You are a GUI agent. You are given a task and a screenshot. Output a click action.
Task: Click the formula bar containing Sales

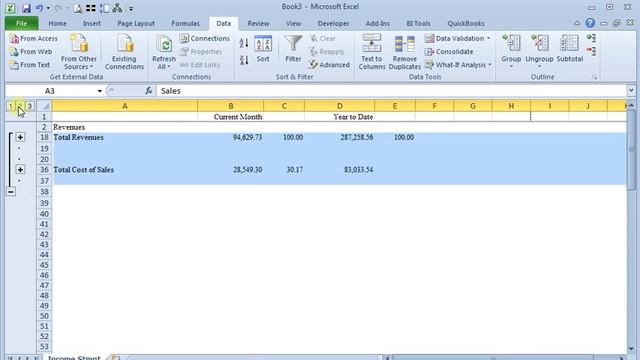392,91
